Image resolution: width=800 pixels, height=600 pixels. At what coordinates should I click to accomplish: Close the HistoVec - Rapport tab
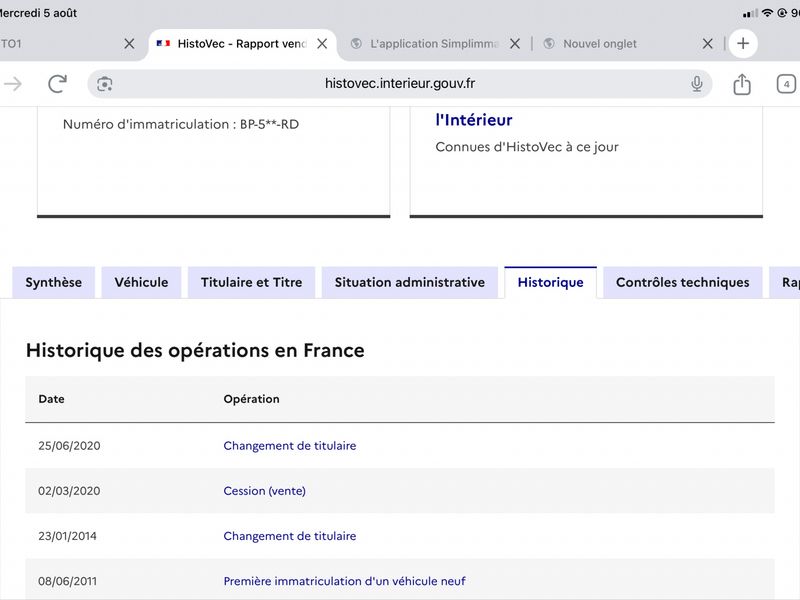(x=322, y=44)
